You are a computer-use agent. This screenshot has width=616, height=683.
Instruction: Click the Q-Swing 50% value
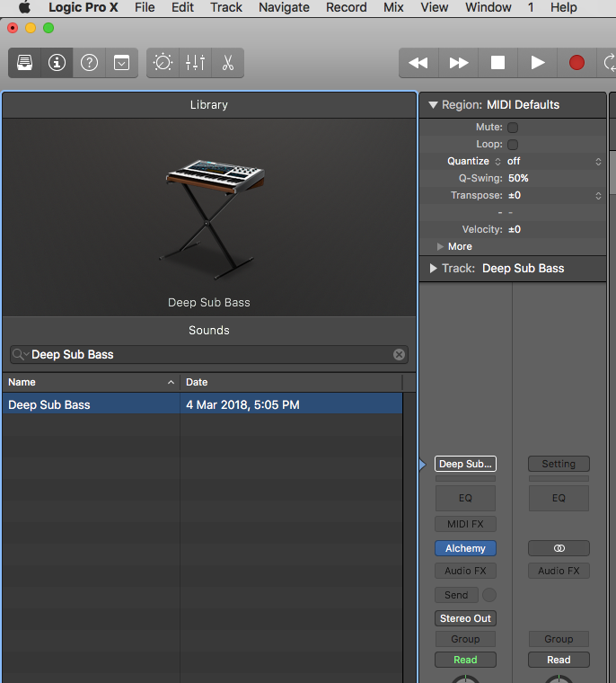(x=518, y=179)
